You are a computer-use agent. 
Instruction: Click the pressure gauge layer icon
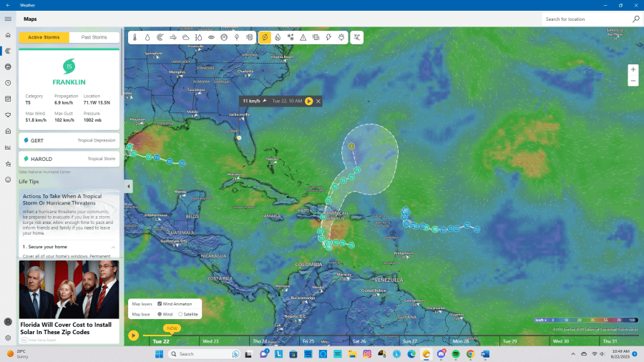click(225, 37)
